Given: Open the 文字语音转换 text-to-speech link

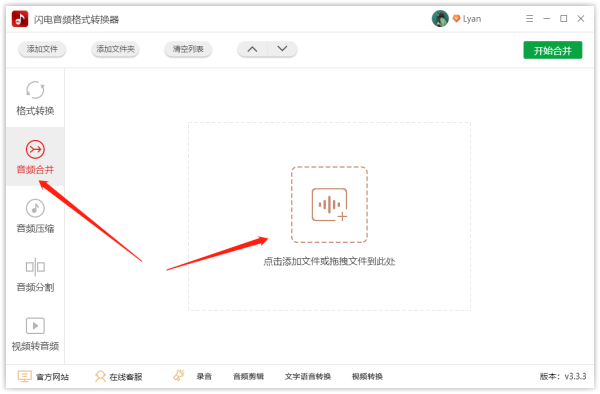Looking at the screenshot, I should pyautogui.click(x=308, y=377).
